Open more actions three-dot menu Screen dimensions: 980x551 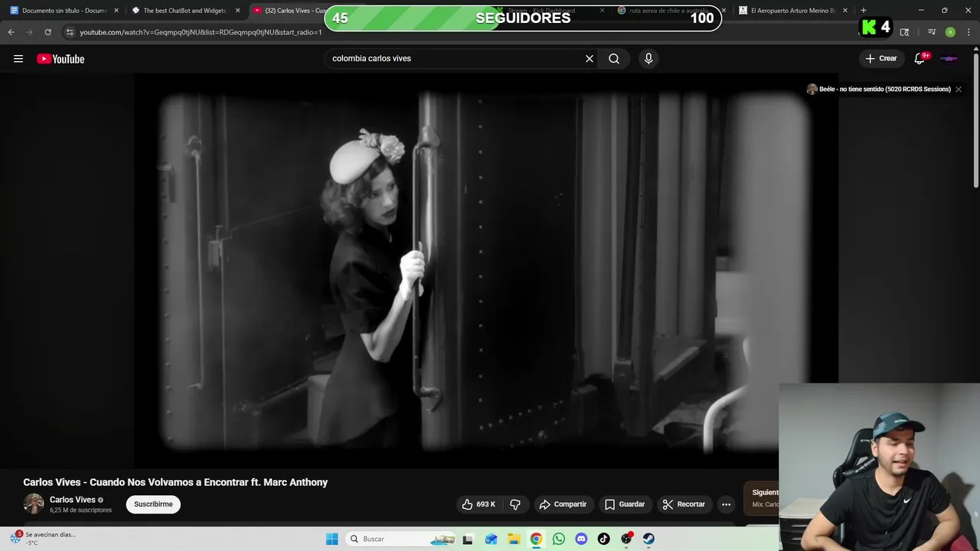[x=726, y=504]
